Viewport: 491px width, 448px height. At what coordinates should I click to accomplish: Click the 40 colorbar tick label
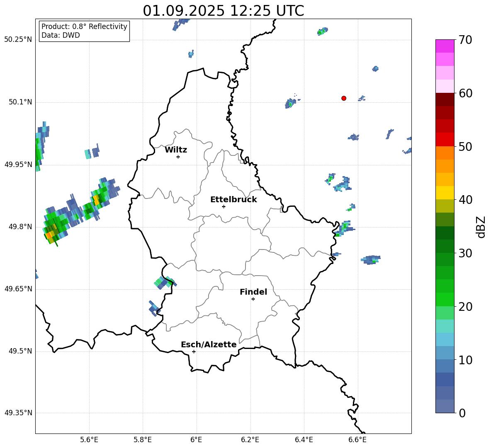tap(465, 200)
